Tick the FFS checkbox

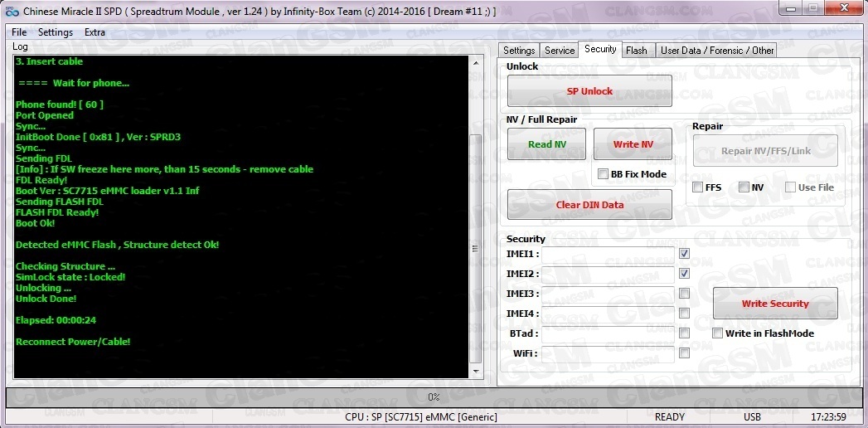(x=697, y=187)
